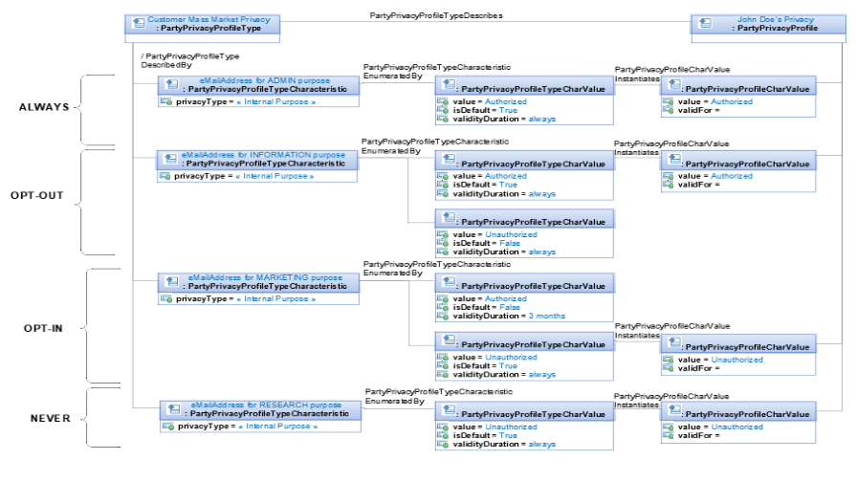Click the John Doe's Privacy title text

tap(776, 19)
